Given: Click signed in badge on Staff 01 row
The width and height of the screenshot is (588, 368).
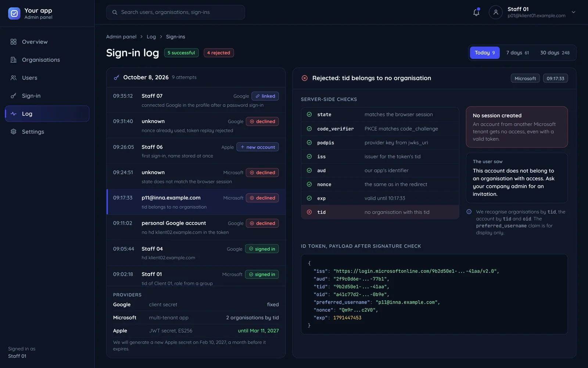Looking at the screenshot, I should (x=262, y=275).
